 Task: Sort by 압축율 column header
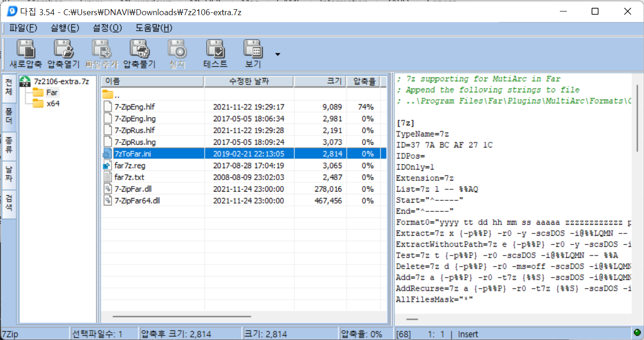tap(363, 81)
